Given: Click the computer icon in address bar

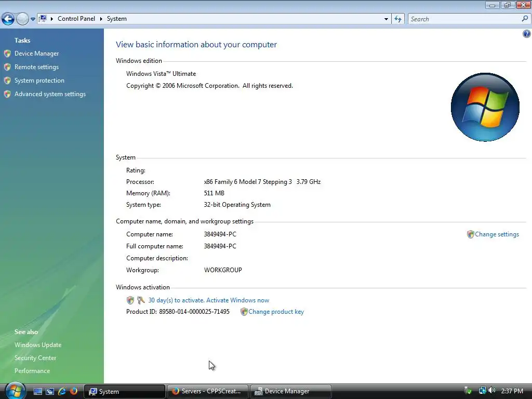Looking at the screenshot, I should [43, 19].
